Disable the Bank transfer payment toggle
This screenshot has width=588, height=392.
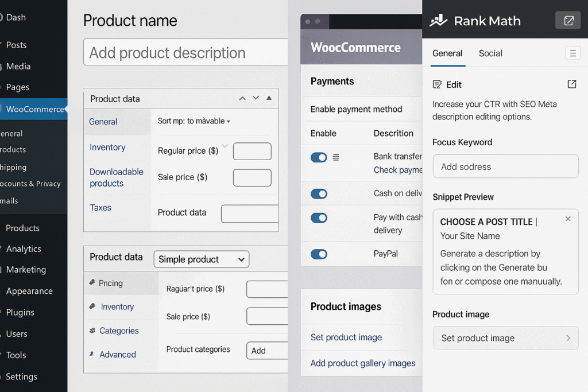319,157
